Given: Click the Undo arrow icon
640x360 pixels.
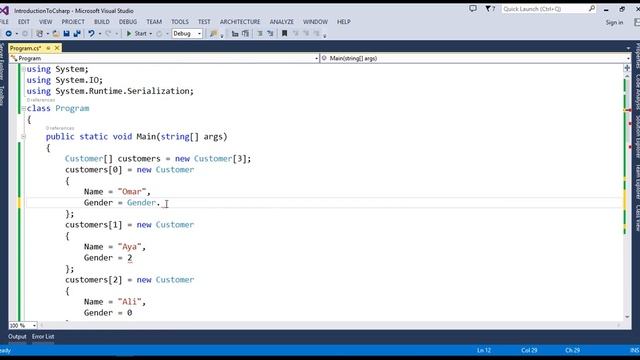Looking at the screenshot, I should 91,33.
